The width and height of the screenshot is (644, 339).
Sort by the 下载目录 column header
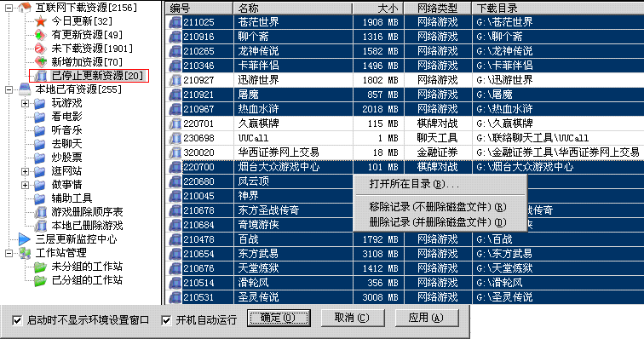tap(558, 8)
